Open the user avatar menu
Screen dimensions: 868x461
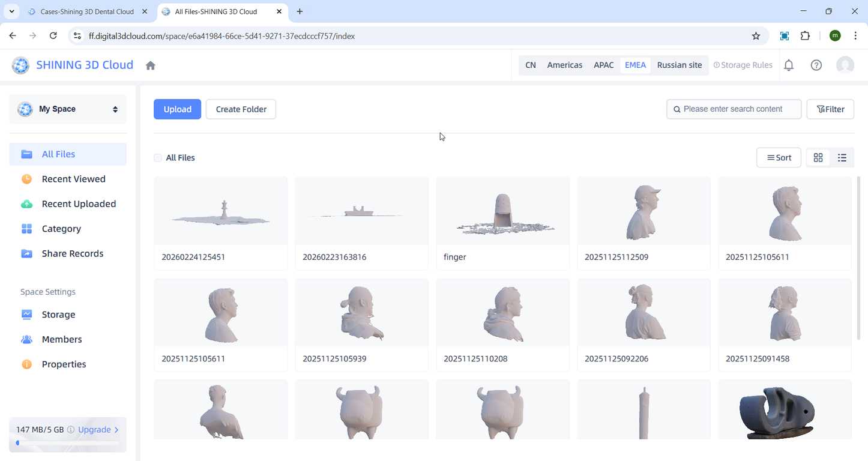[x=845, y=65]
